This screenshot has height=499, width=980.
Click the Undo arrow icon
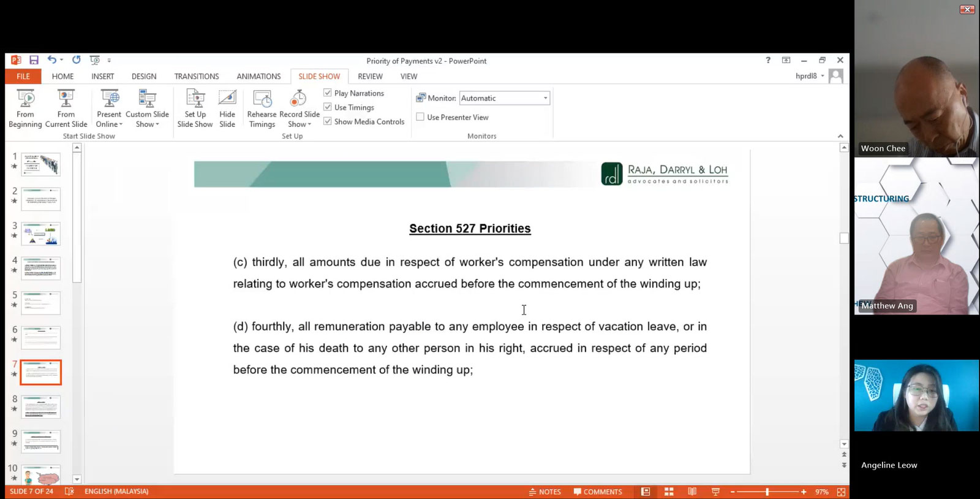tap(52, 60)
